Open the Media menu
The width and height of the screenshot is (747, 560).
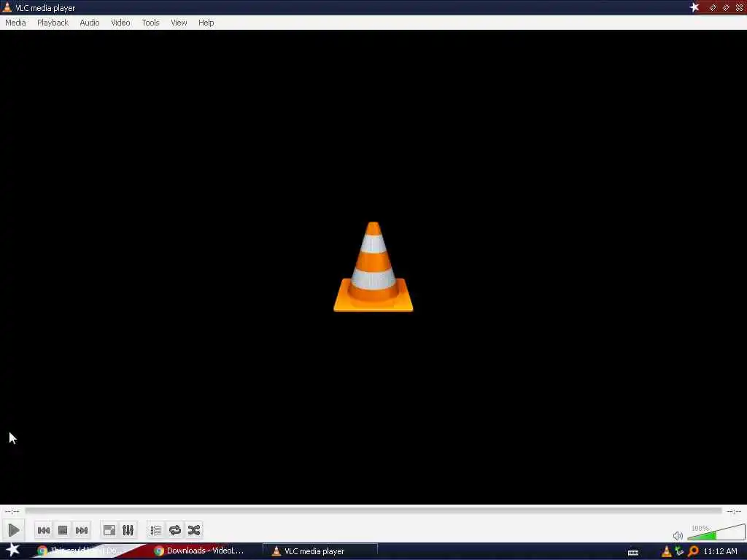(x=15, y=23)
